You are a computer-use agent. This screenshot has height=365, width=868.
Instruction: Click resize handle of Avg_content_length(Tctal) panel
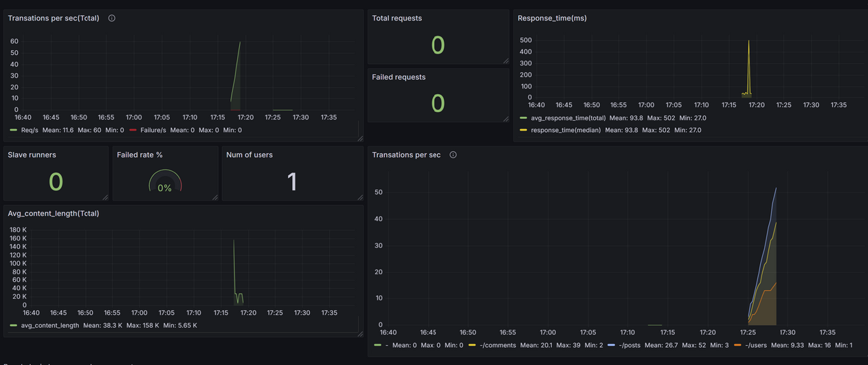click(359, 334)
